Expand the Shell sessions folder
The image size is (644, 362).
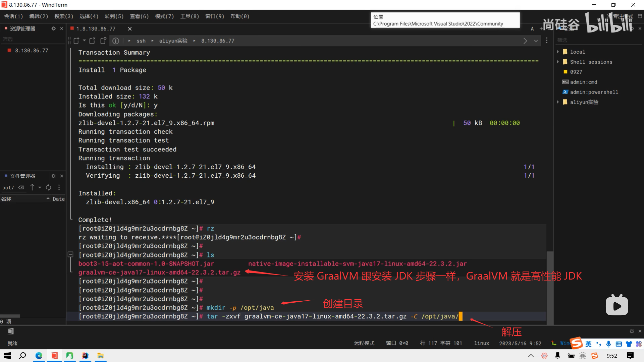558,62
